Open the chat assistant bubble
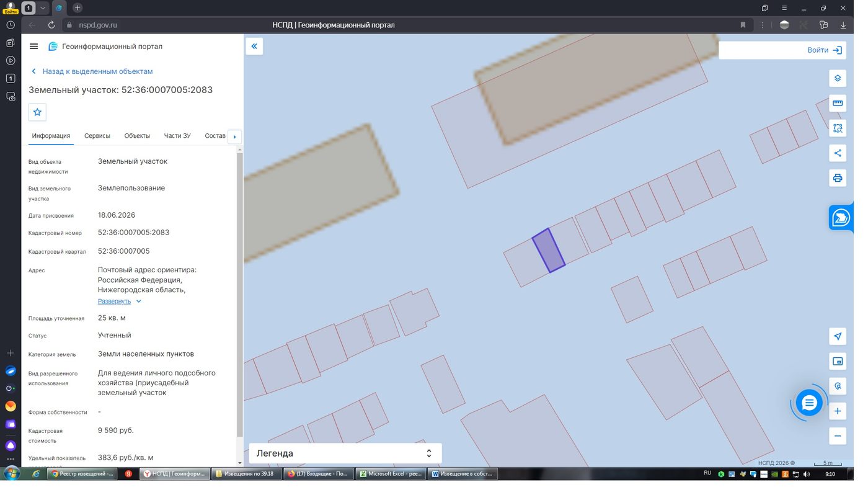The height and width of the screenshot is (500, 868). 809,403
